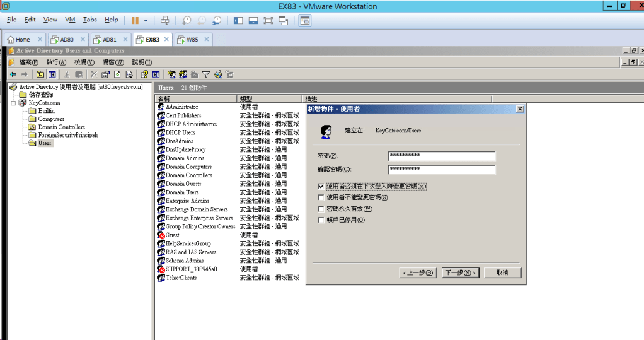Enable the 密碼永久有效 checkbox
This screenshot has height=340, width=644.
(x=321, y=209)
